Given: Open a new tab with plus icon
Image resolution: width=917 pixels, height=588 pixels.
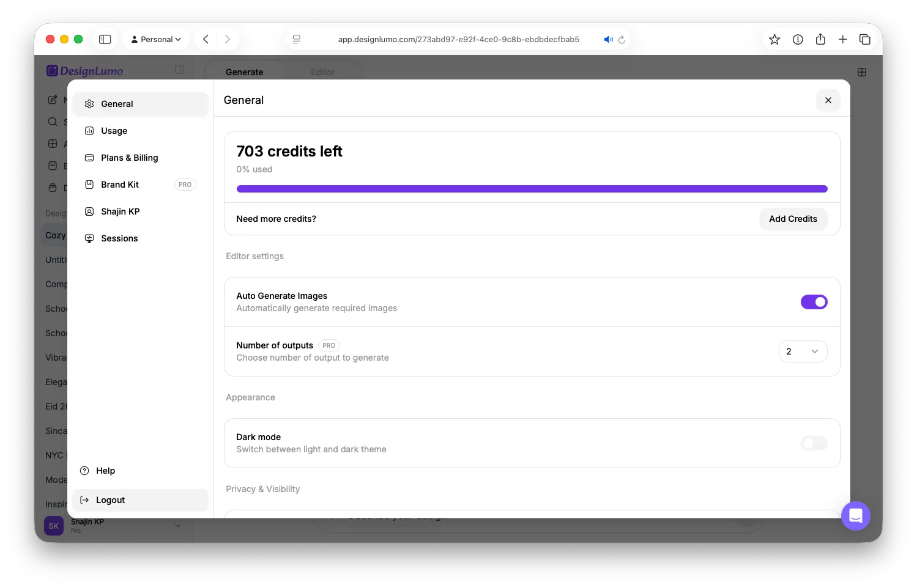Looking at the screenshot, I should pyautogui.click(x=843, y=39).
